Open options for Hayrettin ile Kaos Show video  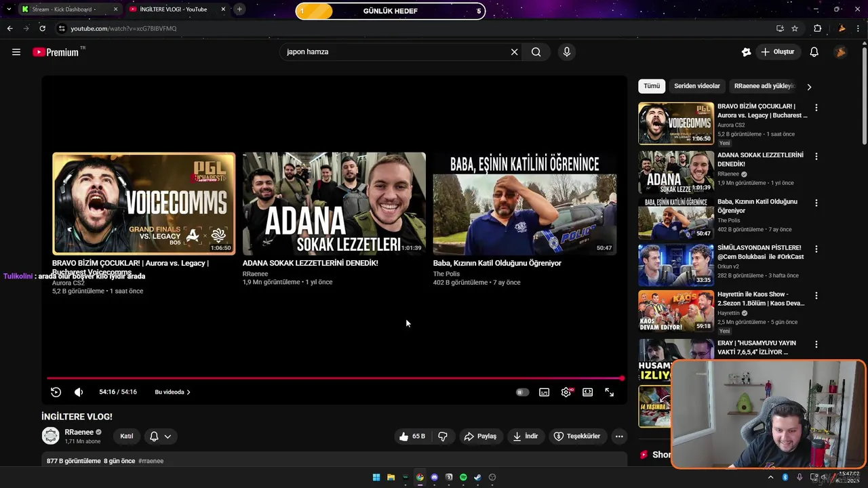coord(816,296)
